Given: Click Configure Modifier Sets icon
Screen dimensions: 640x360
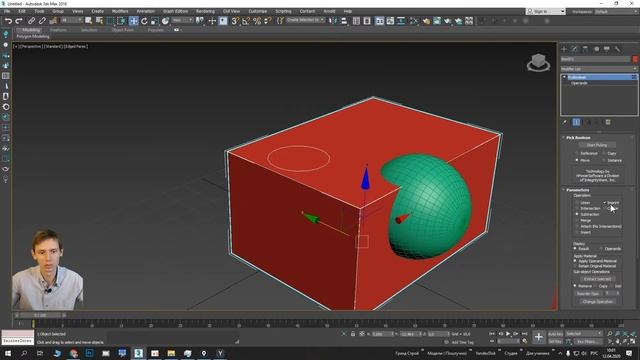Looking at the screenshot, I should click(x=608, y=122).
